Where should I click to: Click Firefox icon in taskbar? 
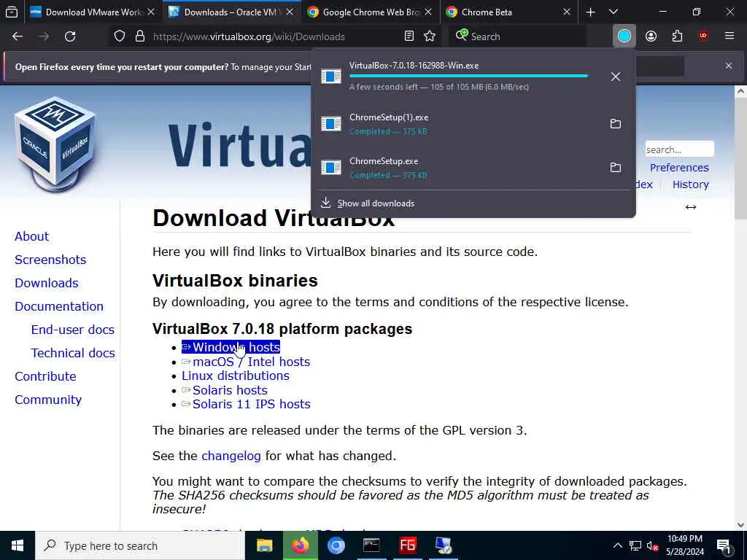(300, 545)
